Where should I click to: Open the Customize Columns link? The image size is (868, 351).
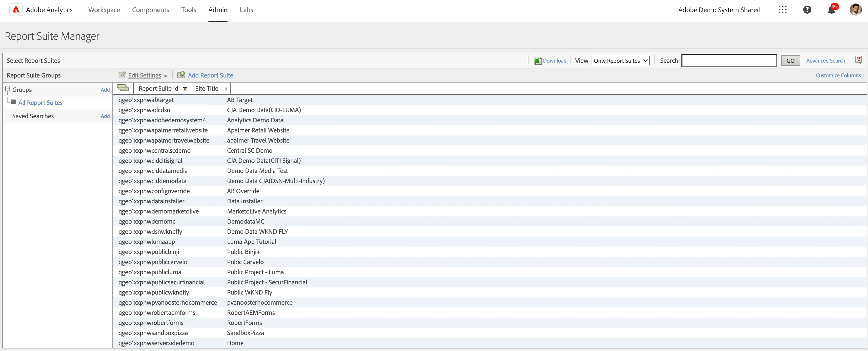coord(838,75)
